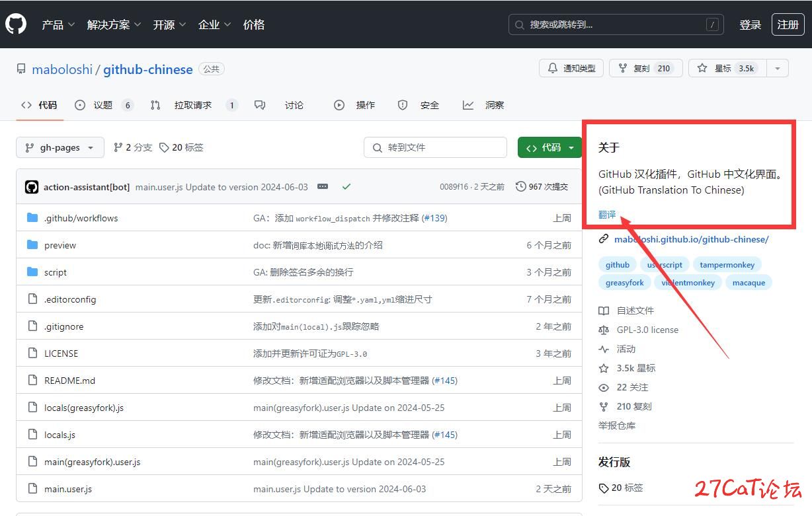Click the 登录 link
The image size is (812, 516).
[751, 24]
